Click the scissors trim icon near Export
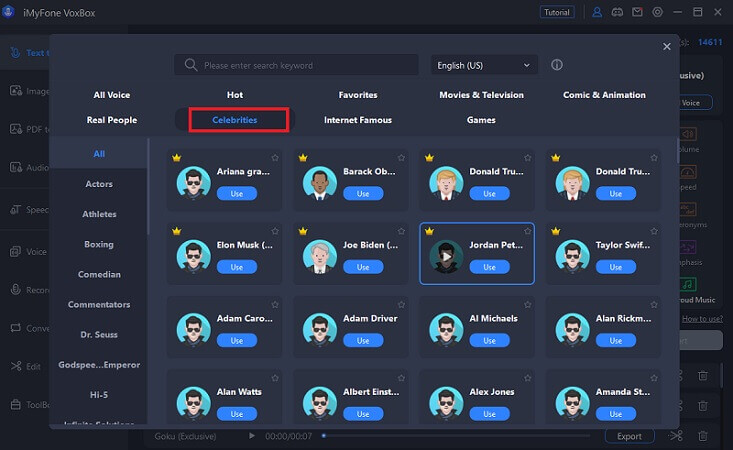This screenshot has width=733, height=450. [676, 436]
